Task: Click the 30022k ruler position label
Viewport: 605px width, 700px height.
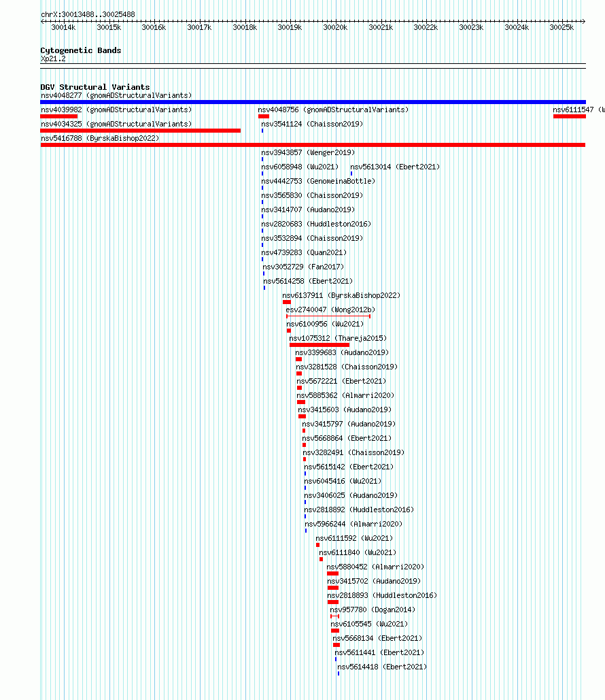Action: (426, 28)
